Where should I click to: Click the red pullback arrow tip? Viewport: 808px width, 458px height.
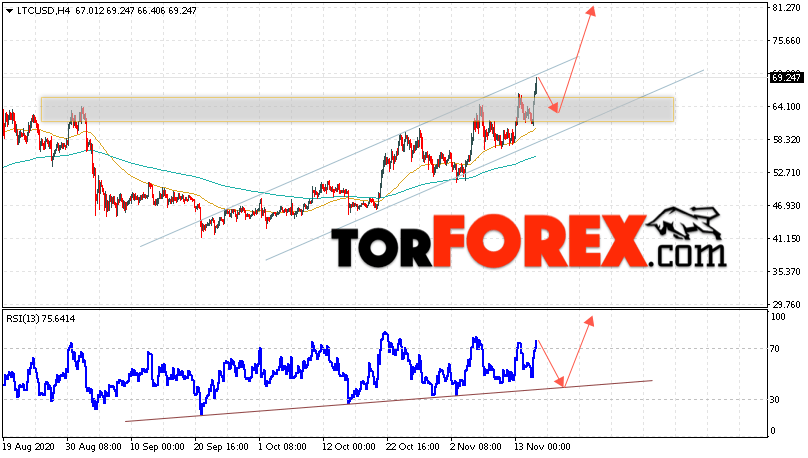[555, 109]
